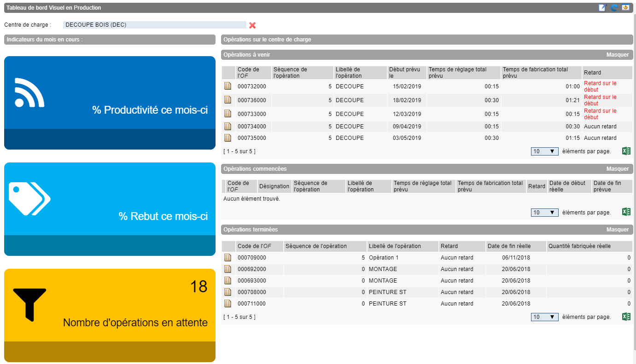Open document icon for OF 000735000
Image resolution: width=636 pixels, height=364 pixels.
pyautogui.click(x=228, y=138)
